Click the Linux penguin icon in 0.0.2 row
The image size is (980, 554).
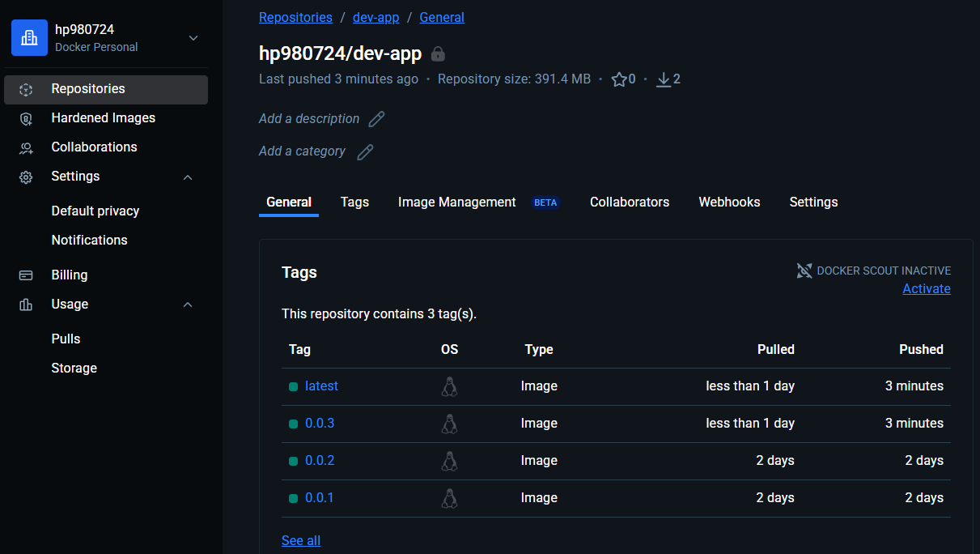click(x=449, y=461)
